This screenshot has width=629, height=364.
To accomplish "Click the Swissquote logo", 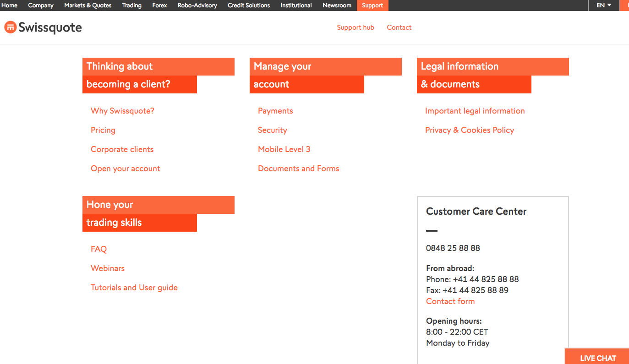I will click(43, 27).
